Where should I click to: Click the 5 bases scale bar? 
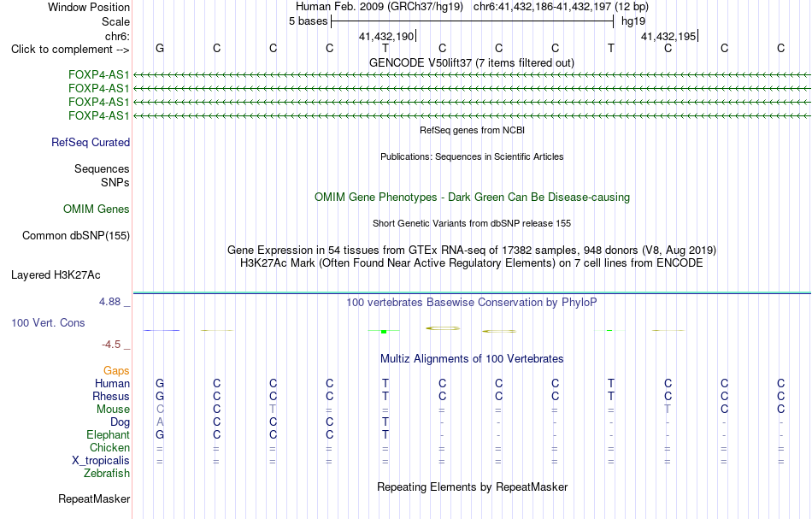pos(473,21)
